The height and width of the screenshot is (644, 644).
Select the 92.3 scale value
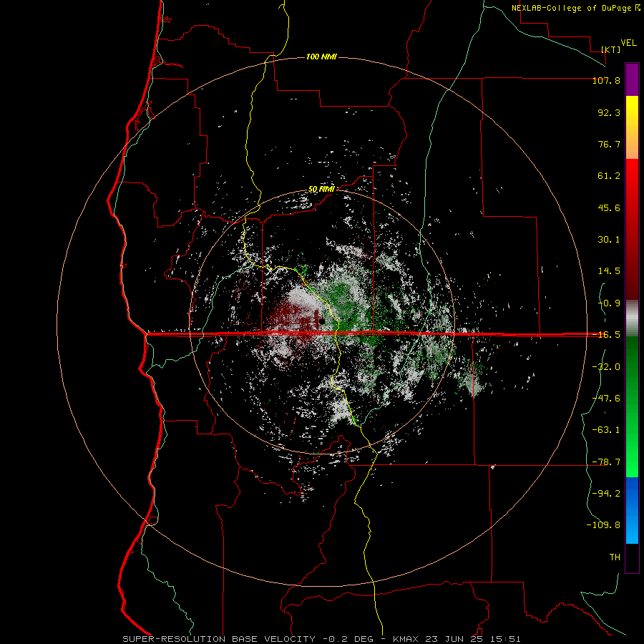tap(609, 112)
